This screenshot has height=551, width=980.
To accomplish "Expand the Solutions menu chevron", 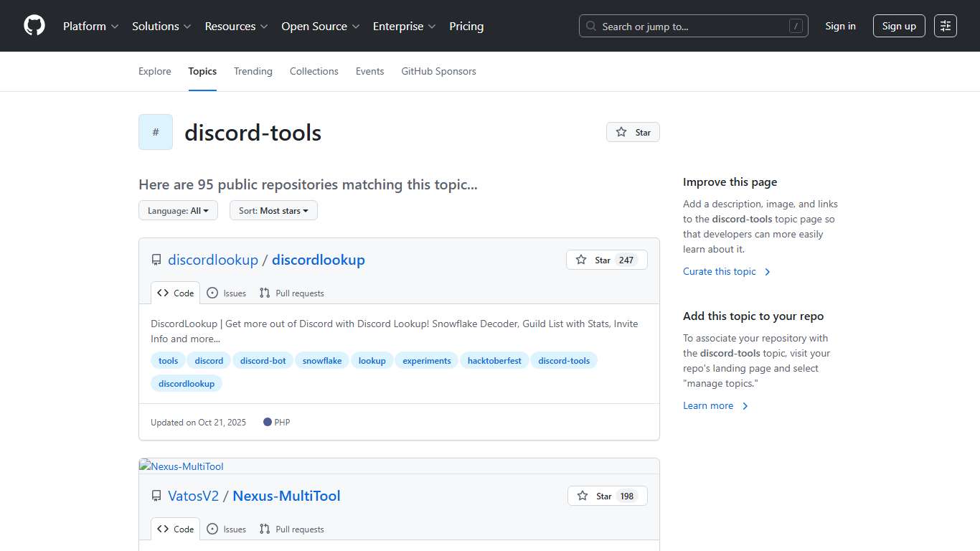I will point(188,27).
